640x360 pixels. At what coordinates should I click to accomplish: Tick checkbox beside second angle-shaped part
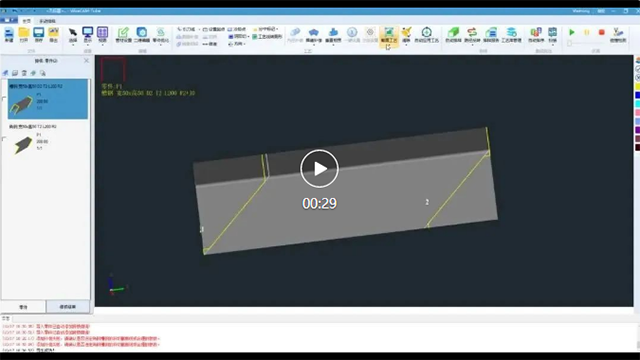pos(4,139)
